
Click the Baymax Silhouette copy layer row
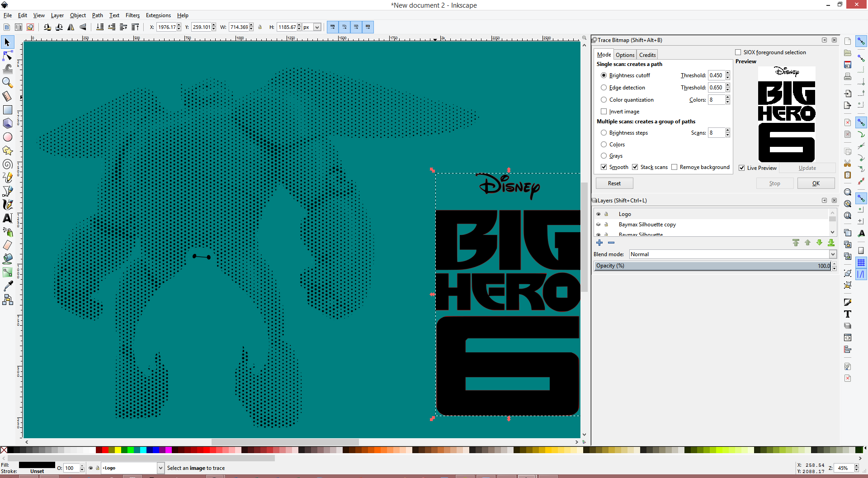point(712,225)
